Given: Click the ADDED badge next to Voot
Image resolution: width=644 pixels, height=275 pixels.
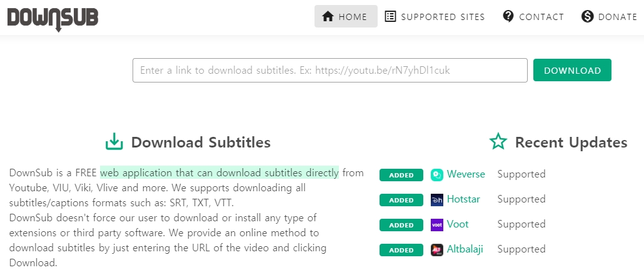Looking at the screenshot, I should (401, 225).
